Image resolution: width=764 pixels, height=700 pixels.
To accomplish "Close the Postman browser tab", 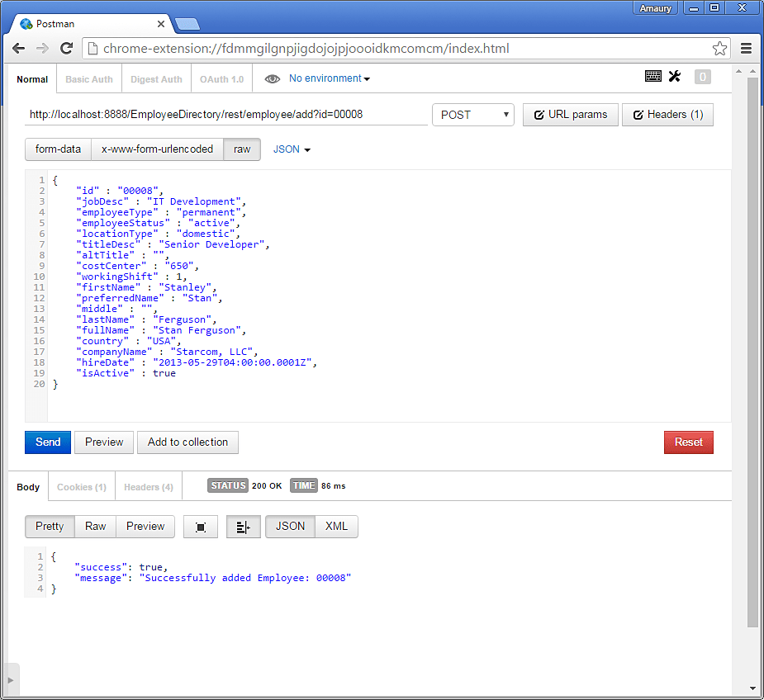I will (161, 23).
